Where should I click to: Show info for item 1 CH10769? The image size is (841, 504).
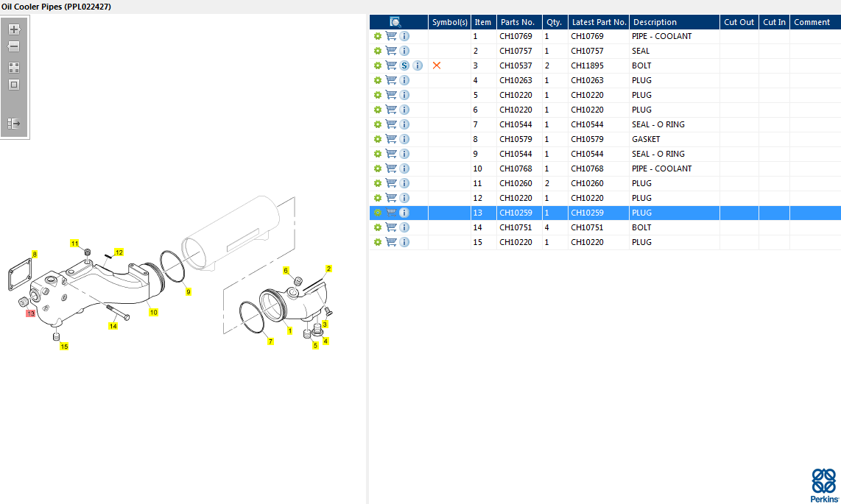(404, 36)
